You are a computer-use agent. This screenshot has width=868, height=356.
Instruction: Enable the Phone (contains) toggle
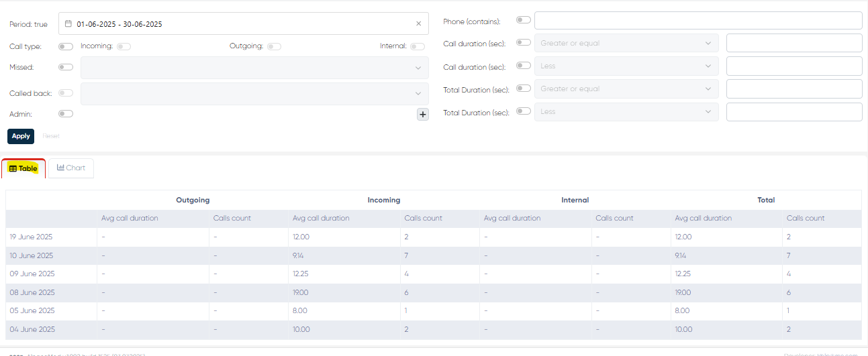point(523,20)
